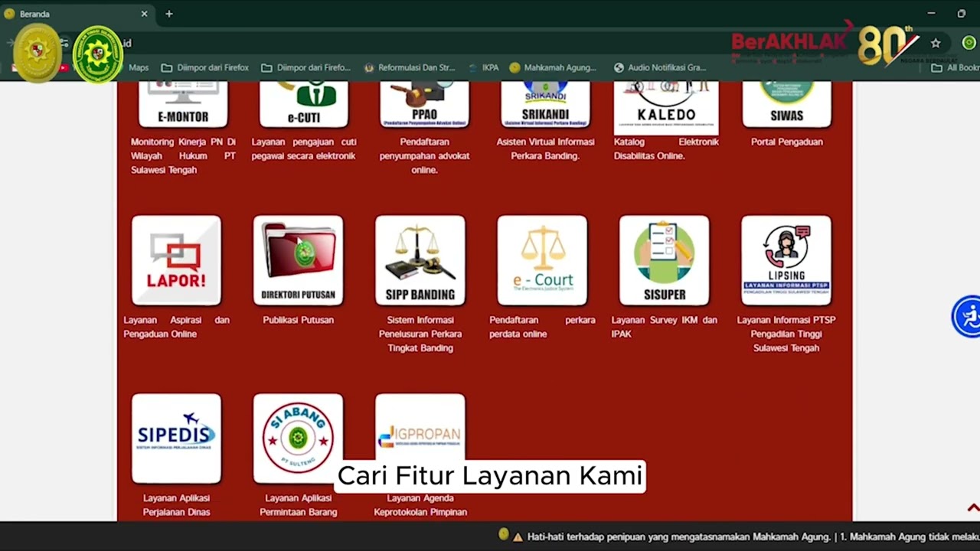Open the e-CUTI leave application icon

point(304,103)
